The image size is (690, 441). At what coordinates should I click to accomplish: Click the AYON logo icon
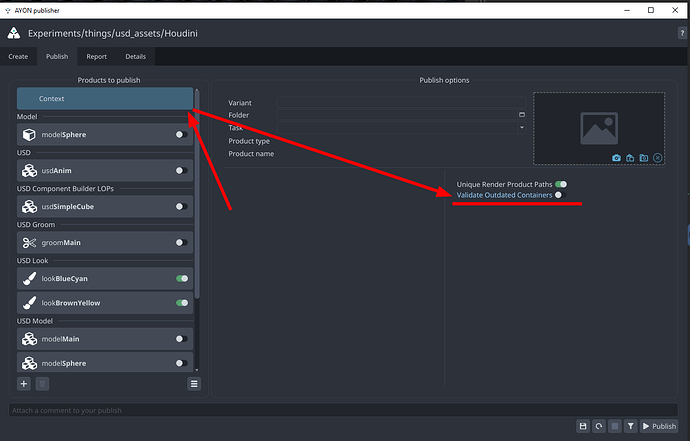14,33
